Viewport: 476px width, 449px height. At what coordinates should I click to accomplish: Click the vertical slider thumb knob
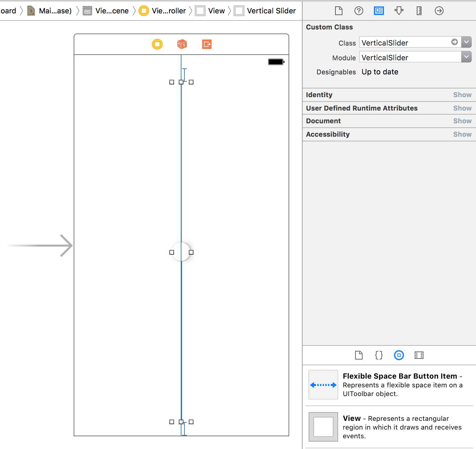click(x=181, y=252)
